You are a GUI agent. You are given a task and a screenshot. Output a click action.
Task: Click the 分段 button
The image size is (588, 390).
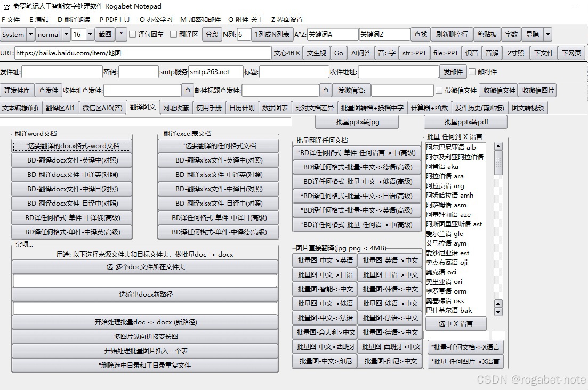[x=212, y=35]
